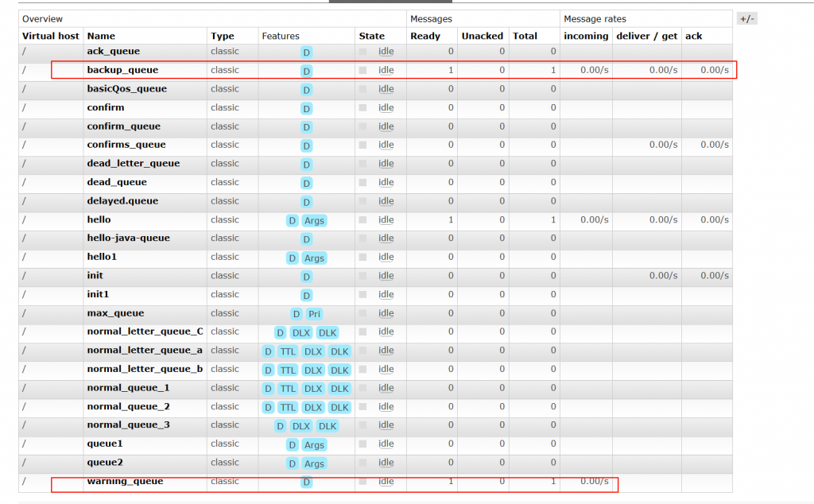
Task: Open the confirm queue link
Action: coord(106,107)
